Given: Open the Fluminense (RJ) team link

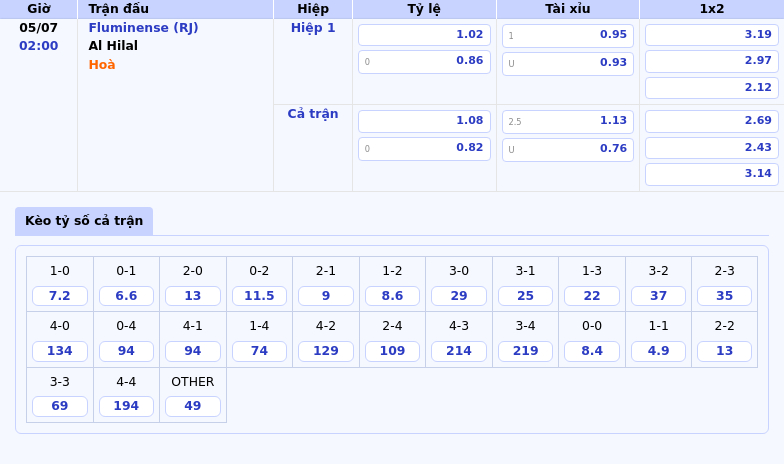Looking at the screenshot, I should [144, 28].
